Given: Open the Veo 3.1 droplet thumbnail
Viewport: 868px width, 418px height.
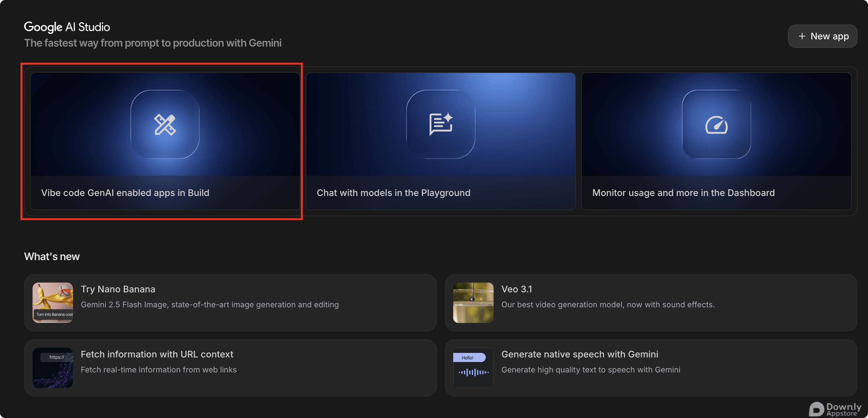Looking at the screenshot, I should tap(473, 302).
